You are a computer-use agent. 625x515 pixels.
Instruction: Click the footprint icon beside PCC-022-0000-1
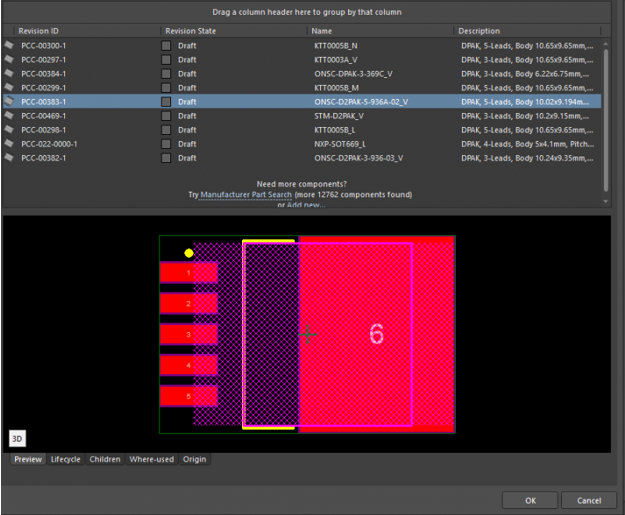click(x=9, y=143)
